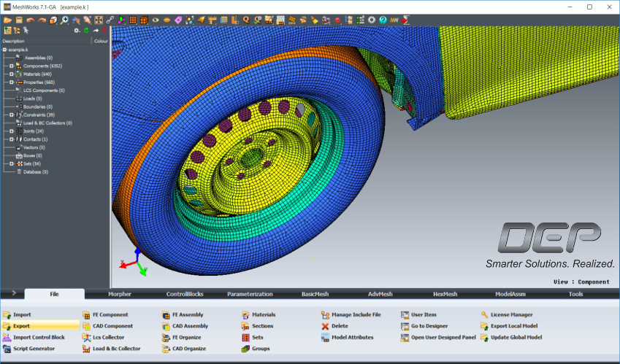Expand the bottom panel arrow beside File tab
The image size is (620, 364).
click(14, 293)
